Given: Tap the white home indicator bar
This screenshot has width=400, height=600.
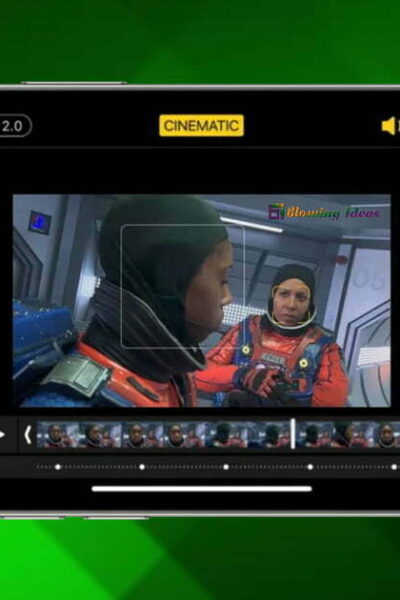Looking at the screenshot, I should 202,489.
